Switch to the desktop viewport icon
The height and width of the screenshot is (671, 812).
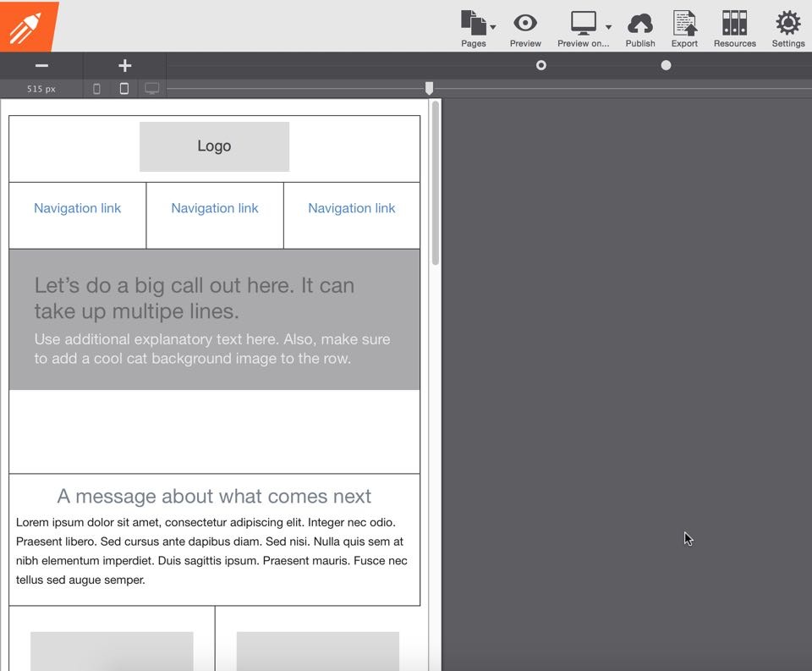[151, 89]
